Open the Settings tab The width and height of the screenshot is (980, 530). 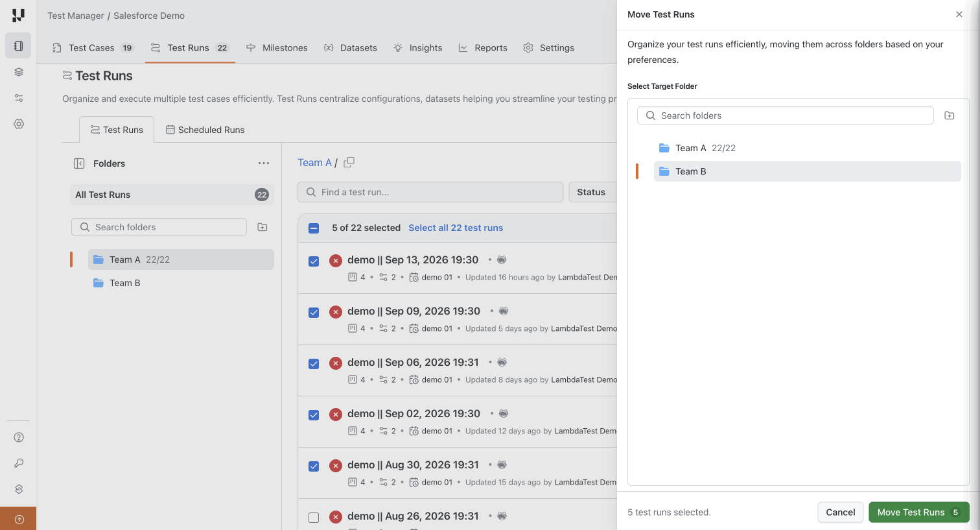click(548, 48)
